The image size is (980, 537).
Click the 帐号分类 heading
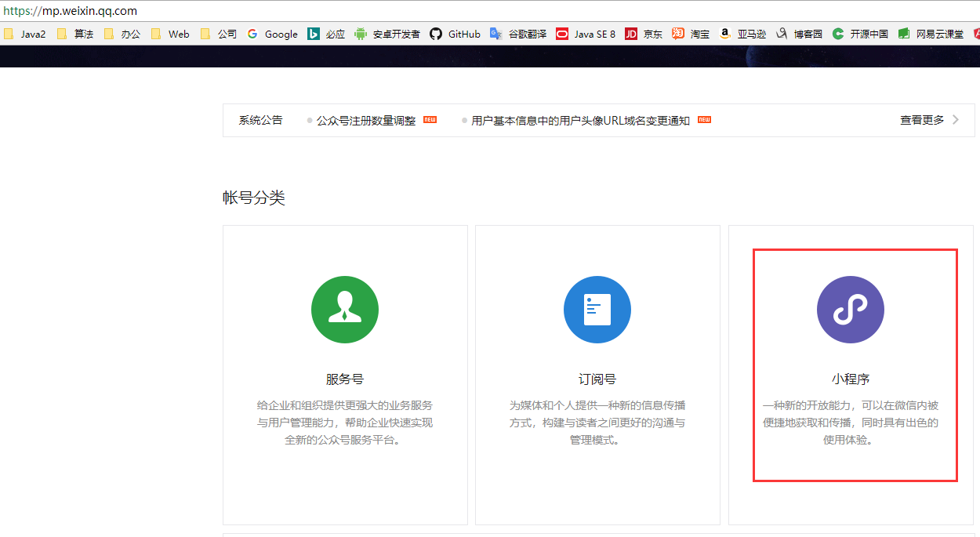pos(254,198)
